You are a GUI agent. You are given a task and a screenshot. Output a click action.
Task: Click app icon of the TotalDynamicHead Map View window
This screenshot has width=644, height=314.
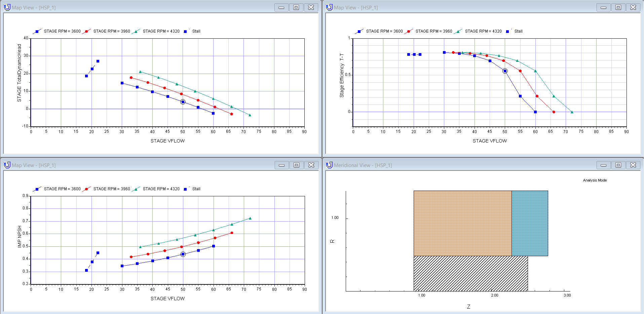7,7
